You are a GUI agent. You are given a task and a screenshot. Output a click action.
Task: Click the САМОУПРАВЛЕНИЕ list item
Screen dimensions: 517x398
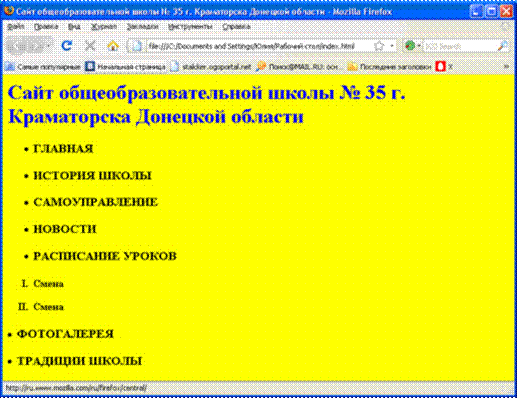(x=95, y=202)
